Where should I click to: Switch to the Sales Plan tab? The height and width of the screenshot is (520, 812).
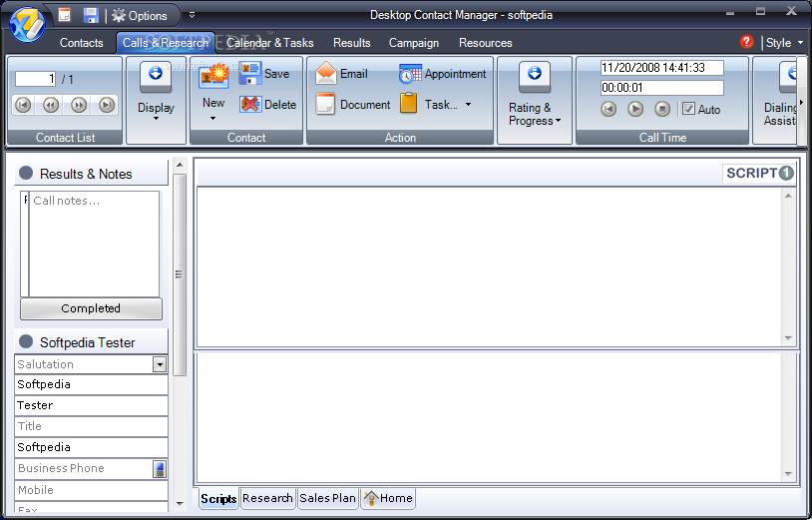pyautogui.click(x=328, y=498)
